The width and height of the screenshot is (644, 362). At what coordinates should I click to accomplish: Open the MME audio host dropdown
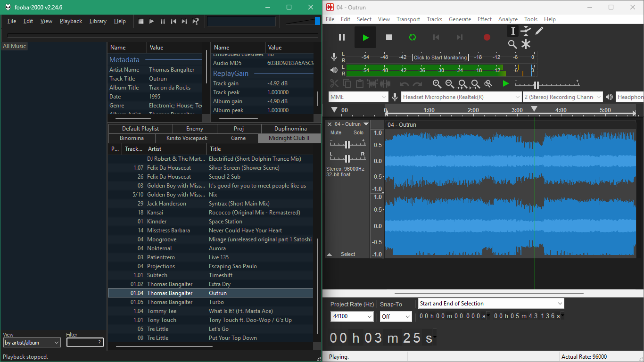(358, 97)
